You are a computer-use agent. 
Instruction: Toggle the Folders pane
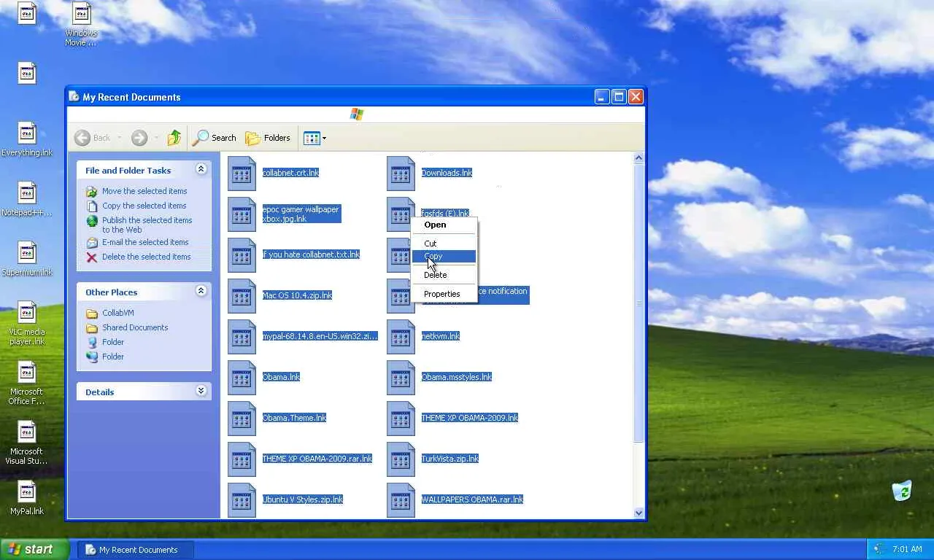click(x=268, y=138)
